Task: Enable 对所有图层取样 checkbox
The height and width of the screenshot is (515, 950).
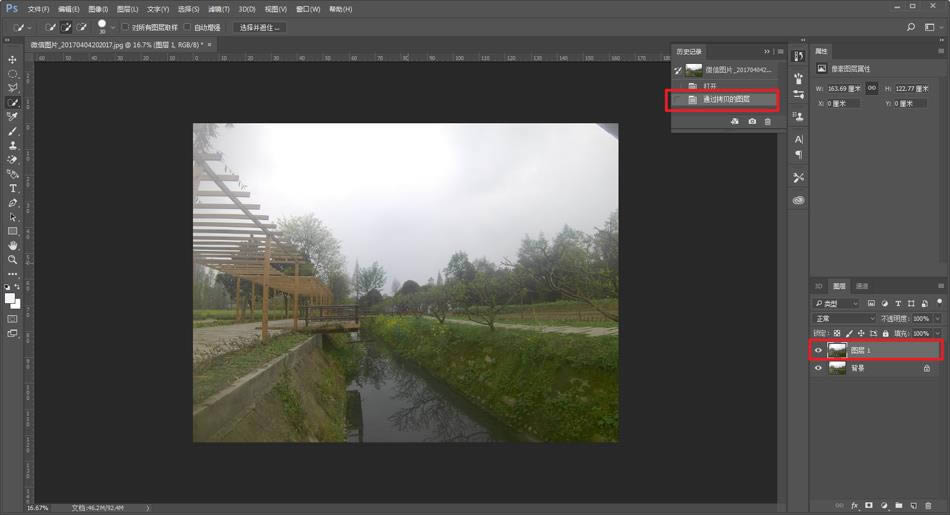Action: pyautogui.click(x=125, y=27)
